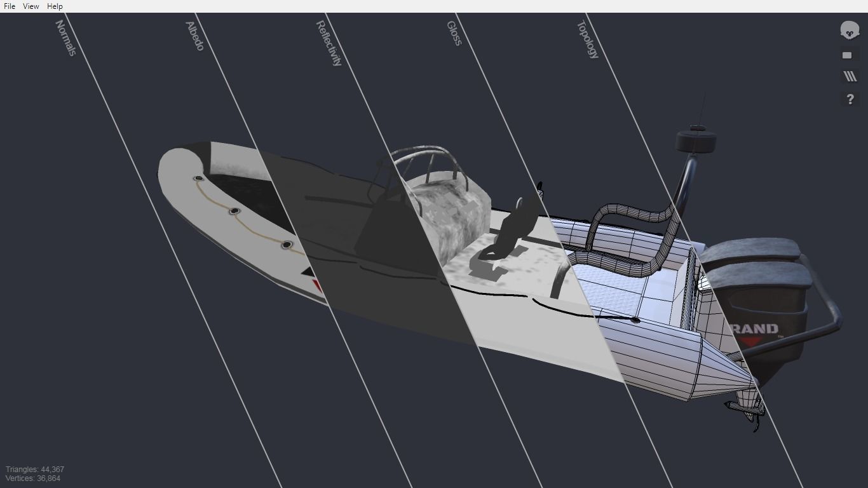Select the Gloss layer label
Viewport: 868px width, 488px height.
pos(454,33)
